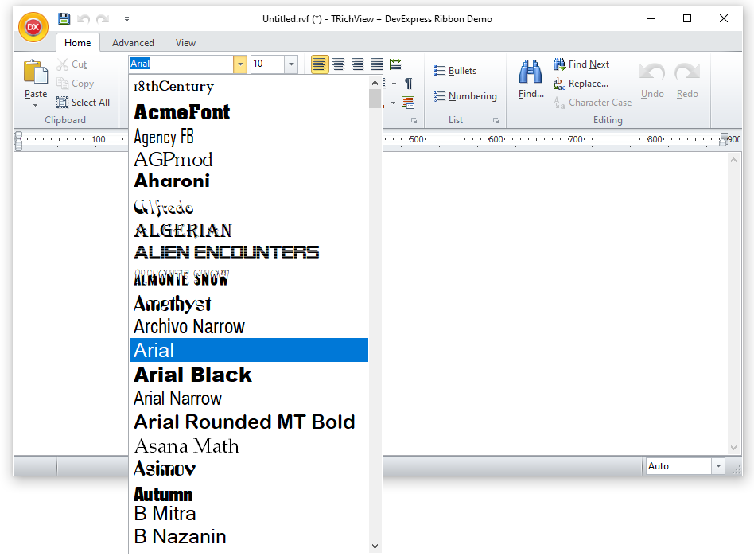The image size is (754, 560).
Task: Open the dropdown arrow left of the borders icon
Action: point(393,103)
